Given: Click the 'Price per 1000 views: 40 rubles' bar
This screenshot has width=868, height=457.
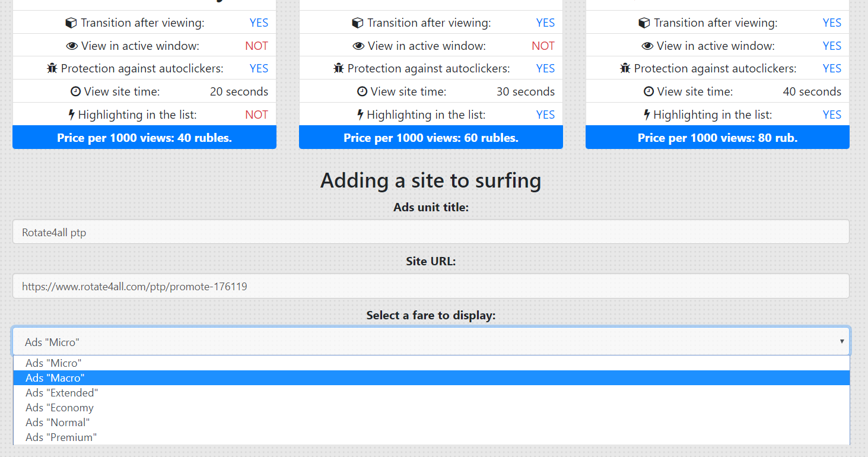Looking at the screenshot, I should 144,138.
